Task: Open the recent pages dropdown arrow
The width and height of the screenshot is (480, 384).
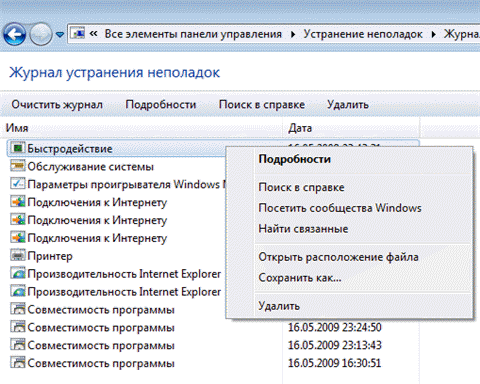Action: [x=60, y=34]
